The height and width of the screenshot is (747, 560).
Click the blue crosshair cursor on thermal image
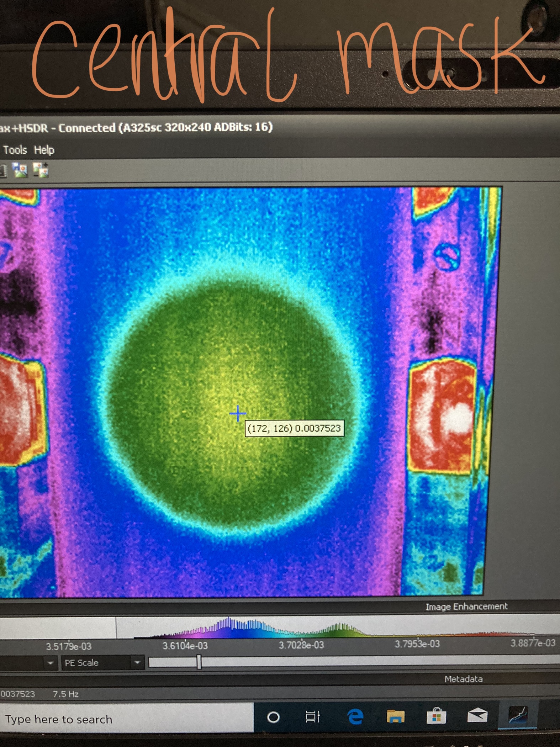click(x=238, y=413)
